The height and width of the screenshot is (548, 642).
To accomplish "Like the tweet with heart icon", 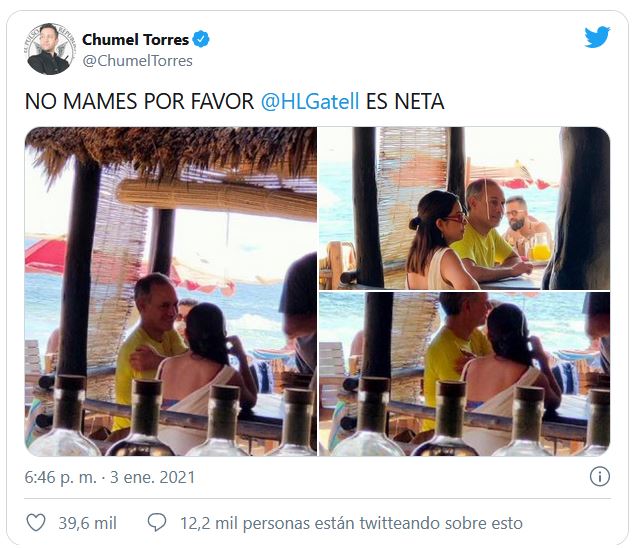I will pyautogui.click(x=36, y=523).
